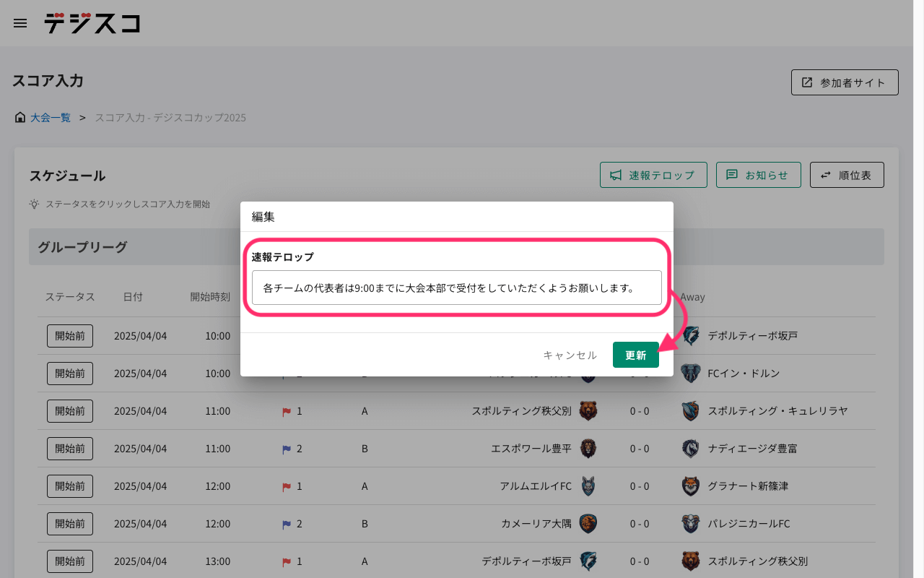The height and width of the screenshot is (578, 924).
Task: Click the 更新 button
Action: (635, 355)
